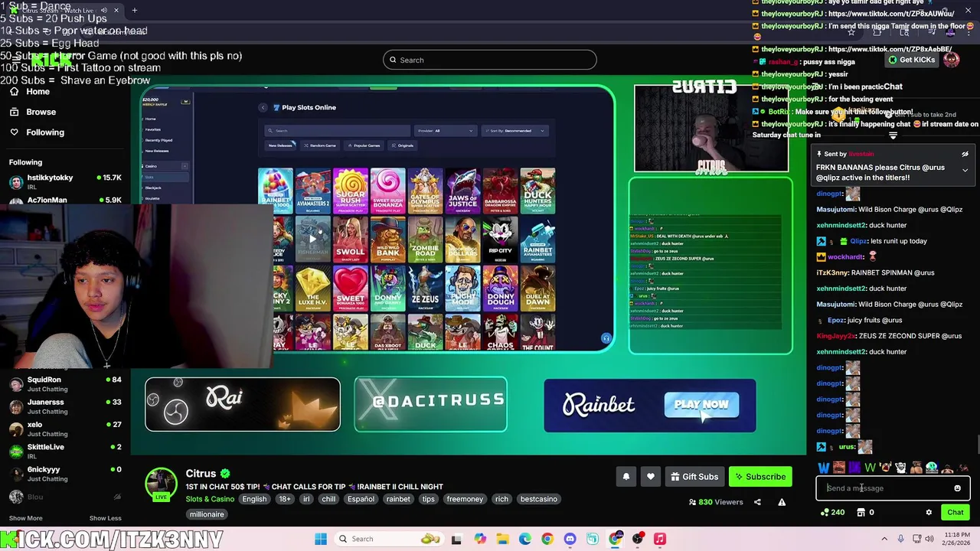Click the green Subscribe button

760,477
